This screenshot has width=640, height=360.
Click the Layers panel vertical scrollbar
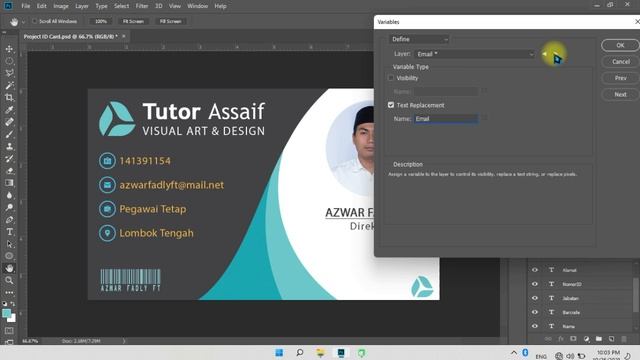coord(637,296)
